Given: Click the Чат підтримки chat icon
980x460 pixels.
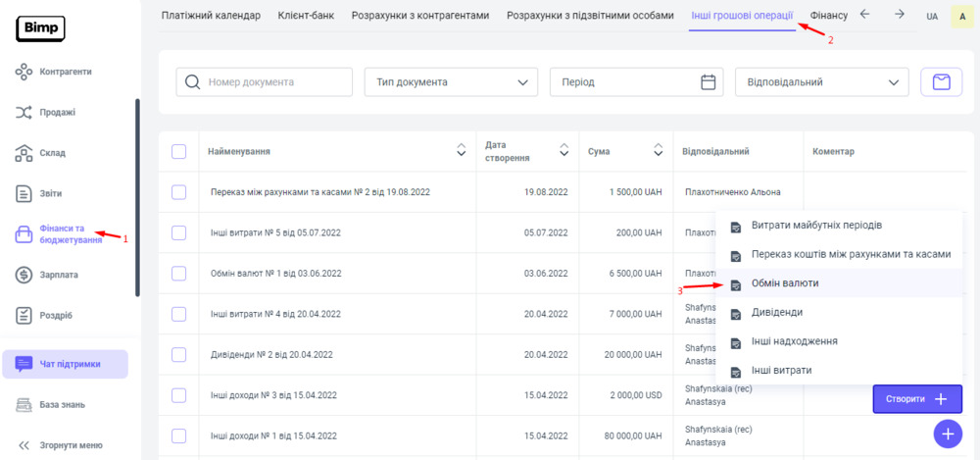Looking at the screenshot, I should (25, 364).
